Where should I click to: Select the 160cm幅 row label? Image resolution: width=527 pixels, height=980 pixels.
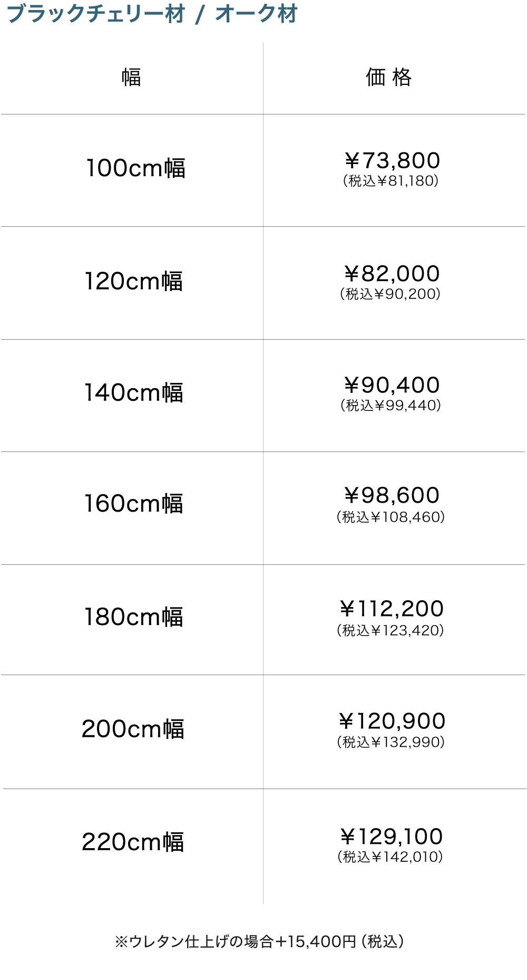(x=134, y=504)
